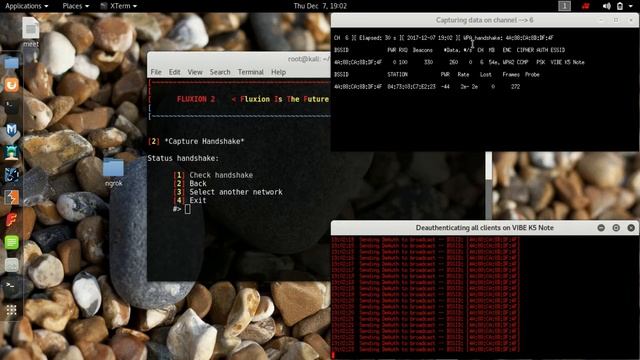640x360 pixels.
Task: Click '[4] Exit' option text
Action: click(x=190, y=200)
